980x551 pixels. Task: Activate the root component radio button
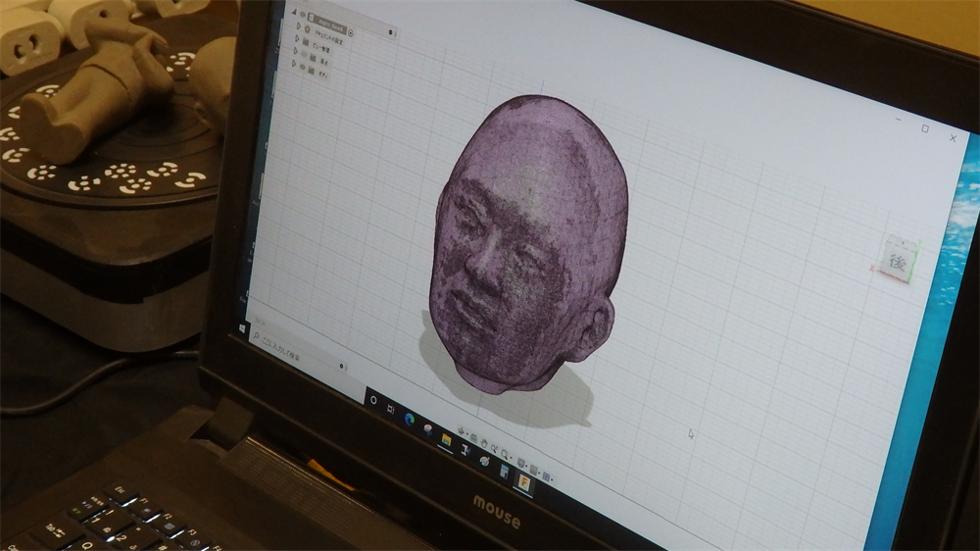click(351, 32)
